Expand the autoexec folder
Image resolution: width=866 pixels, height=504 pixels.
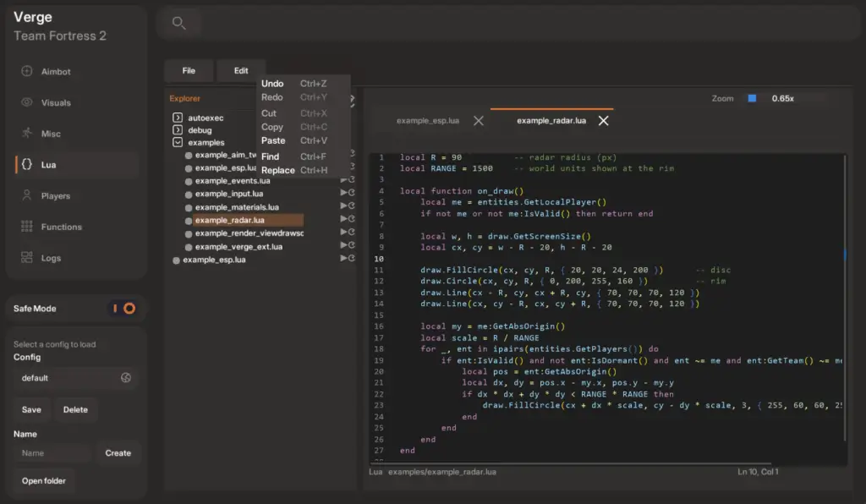178,118
